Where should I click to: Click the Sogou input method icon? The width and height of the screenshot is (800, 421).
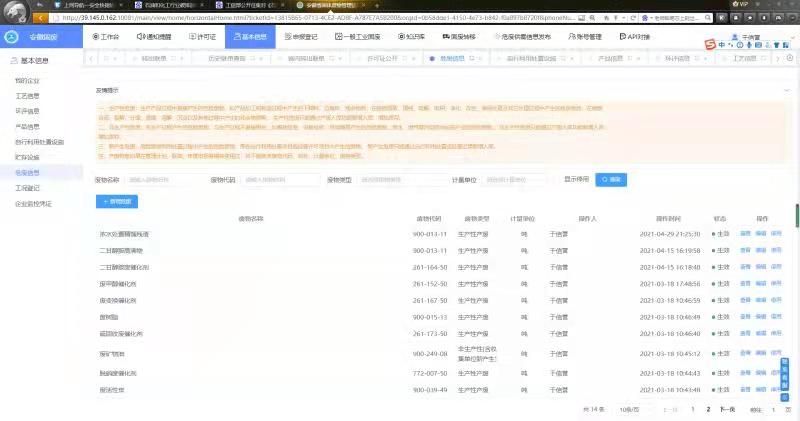709,45
